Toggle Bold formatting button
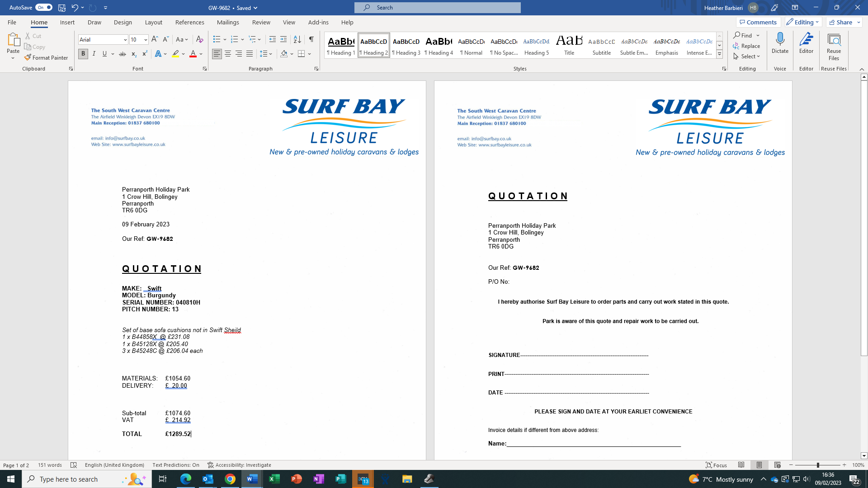868x488 pixels. [83, 54]
